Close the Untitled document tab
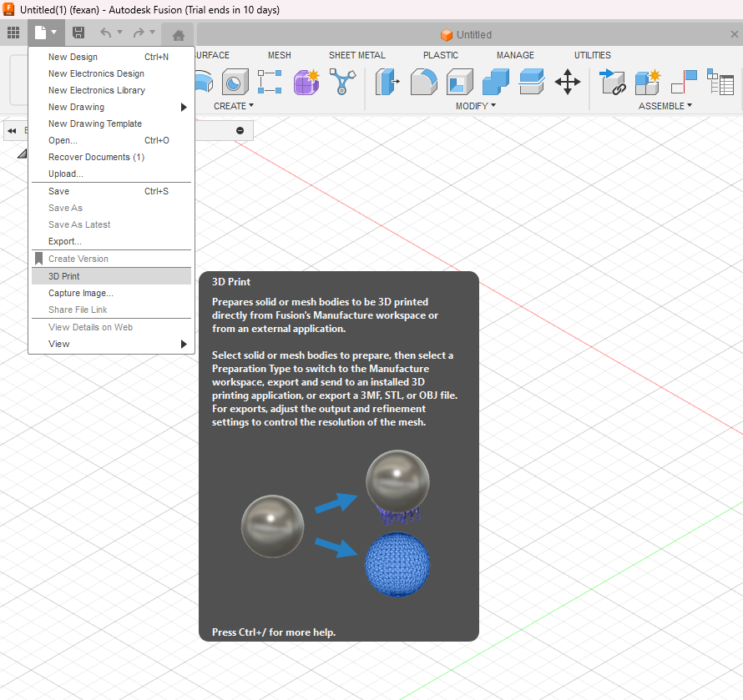The height and width of the screenshot is (700, 743). click(734, 34)
